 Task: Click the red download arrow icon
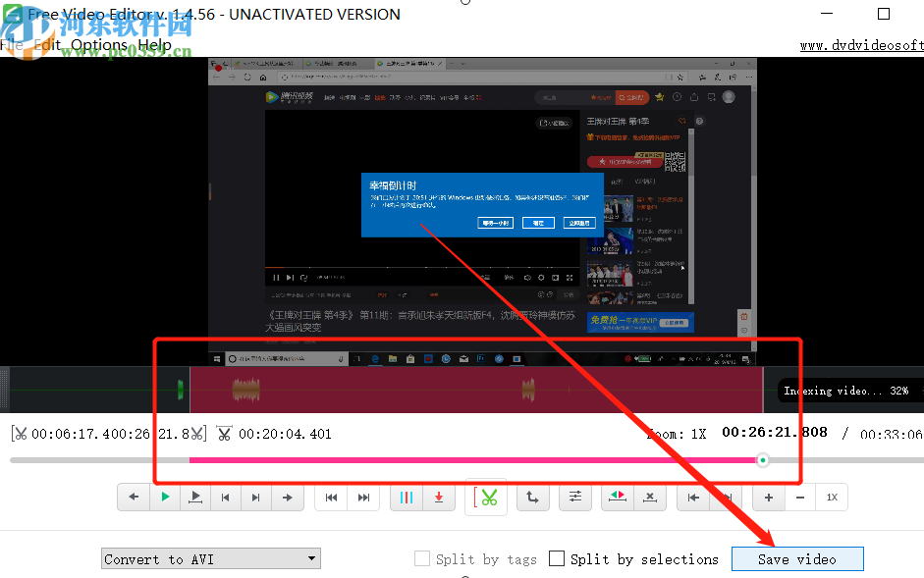pyautogui.click(x=438, y=497)
